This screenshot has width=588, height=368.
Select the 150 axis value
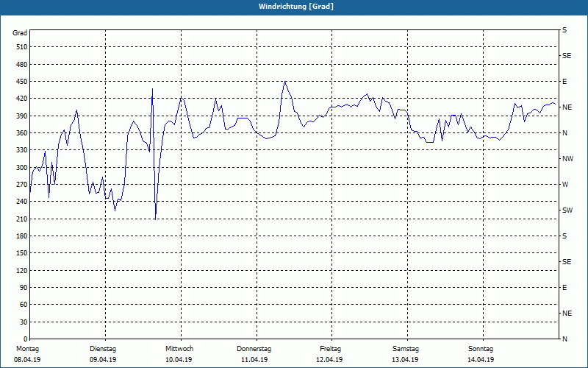point(22,253)
